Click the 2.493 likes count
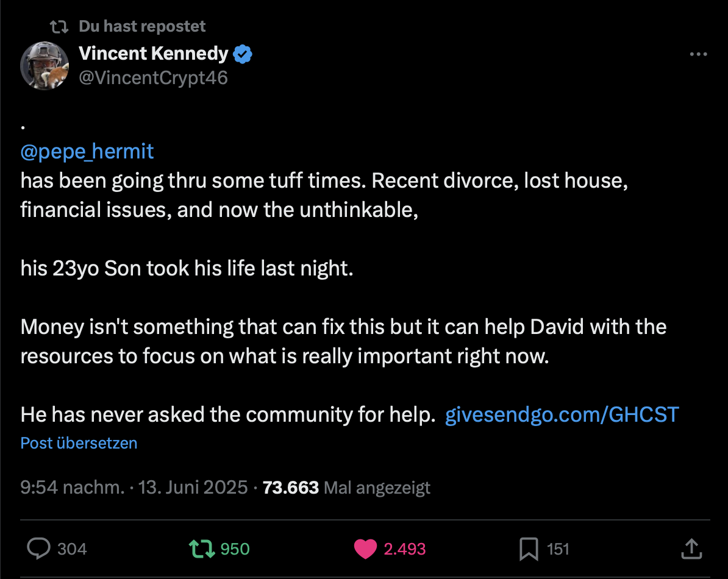728x579 pixels. pyautogui.click(x=404, y=549)
